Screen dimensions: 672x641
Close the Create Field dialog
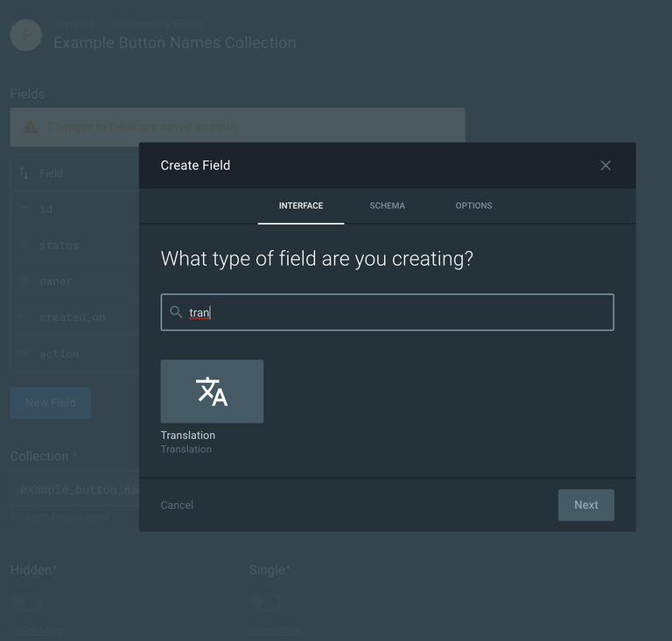(x=605, y=165)
